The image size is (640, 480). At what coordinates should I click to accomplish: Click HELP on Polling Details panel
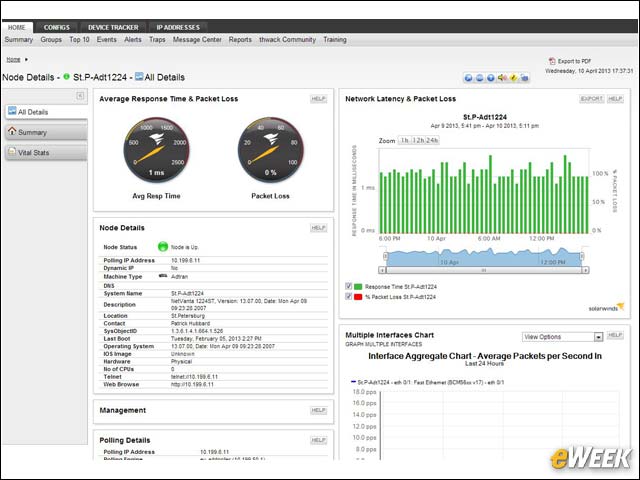[x=318, y=440]
